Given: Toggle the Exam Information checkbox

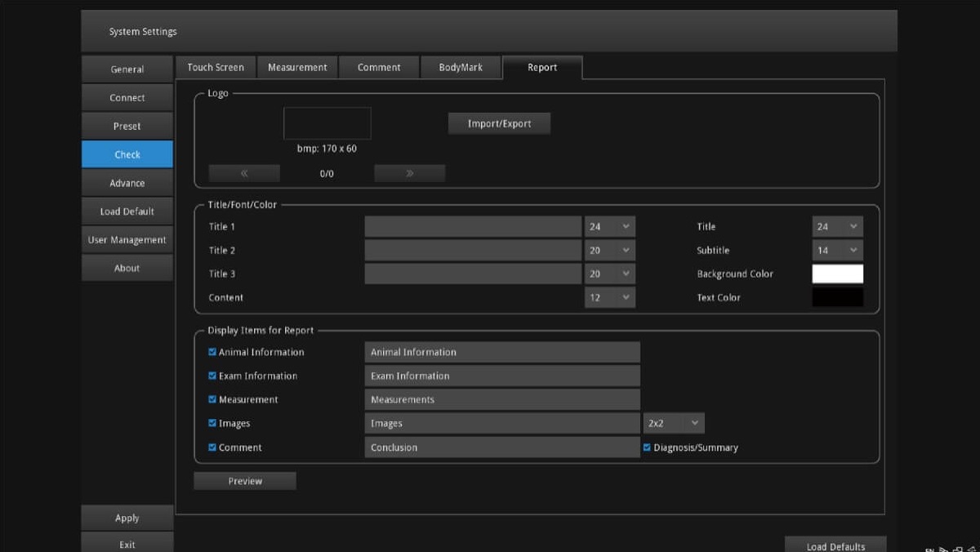Looking at the screenshot, I should tap(213, 376).
